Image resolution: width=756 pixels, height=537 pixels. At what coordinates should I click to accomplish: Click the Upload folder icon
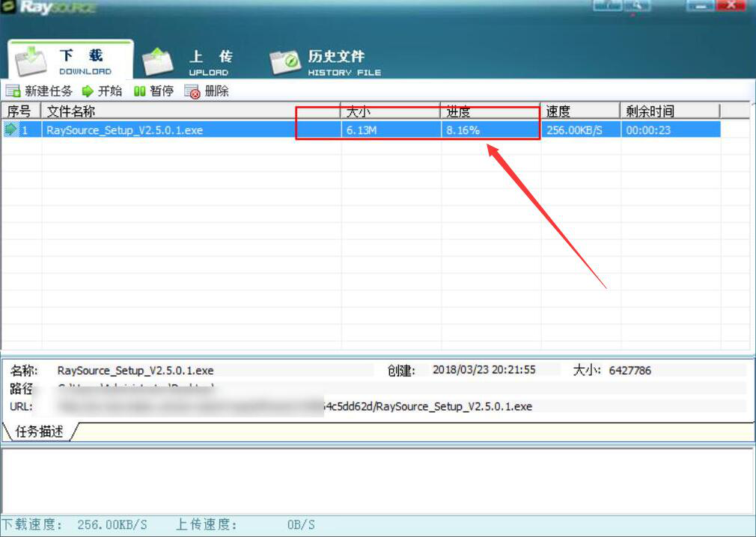pos(157,63)
